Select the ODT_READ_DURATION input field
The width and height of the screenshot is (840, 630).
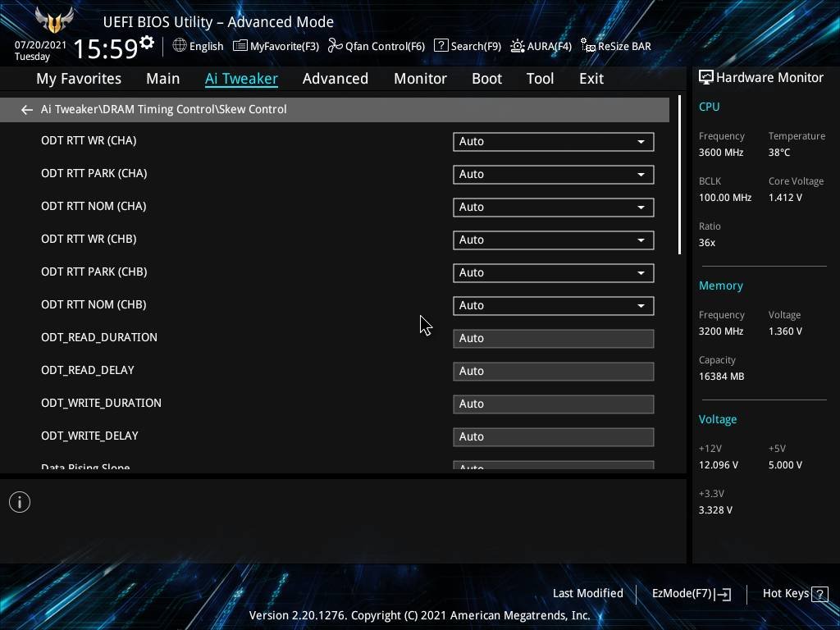tap(553, 339)
